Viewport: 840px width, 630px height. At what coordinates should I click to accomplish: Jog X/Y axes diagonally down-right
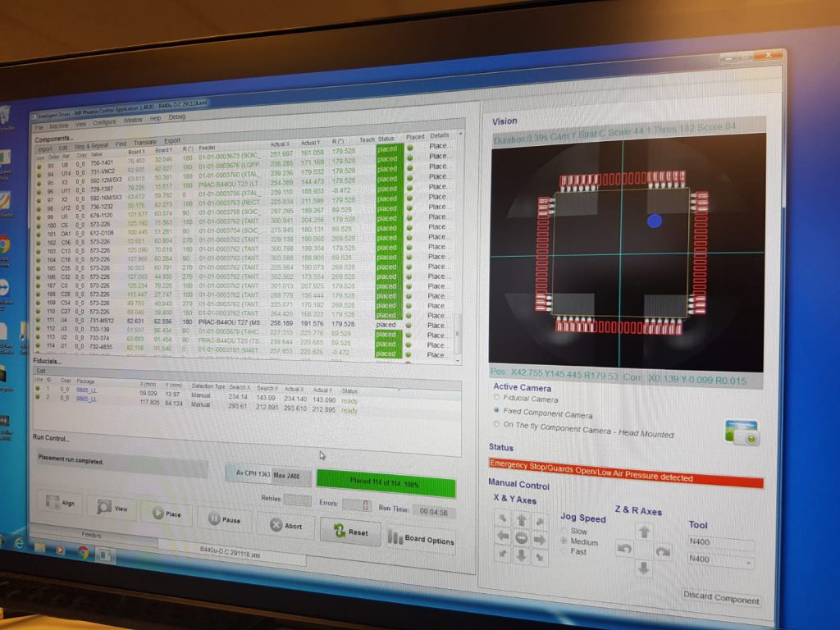click(x=540, y=558)
